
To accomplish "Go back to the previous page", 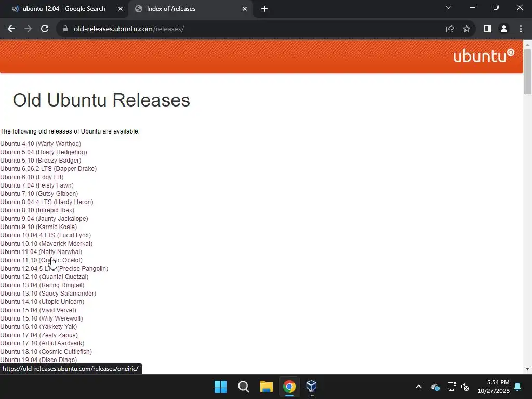I will [11, 29].
